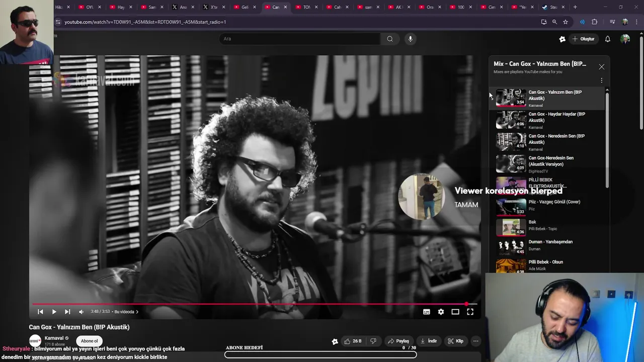Click the site info icon in the address bar
Image resolution: width=644 pixels, height=362 pixels.
coord(58,22)
